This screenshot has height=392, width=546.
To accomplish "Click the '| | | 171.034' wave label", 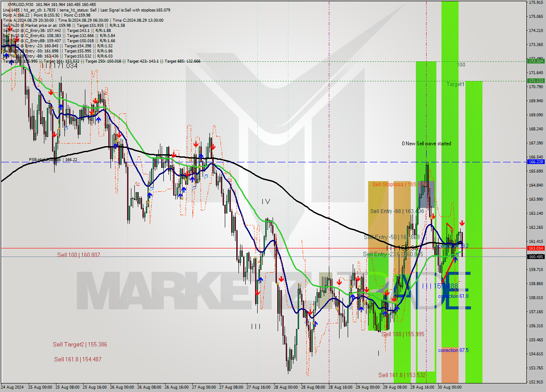I will (59, 66).
